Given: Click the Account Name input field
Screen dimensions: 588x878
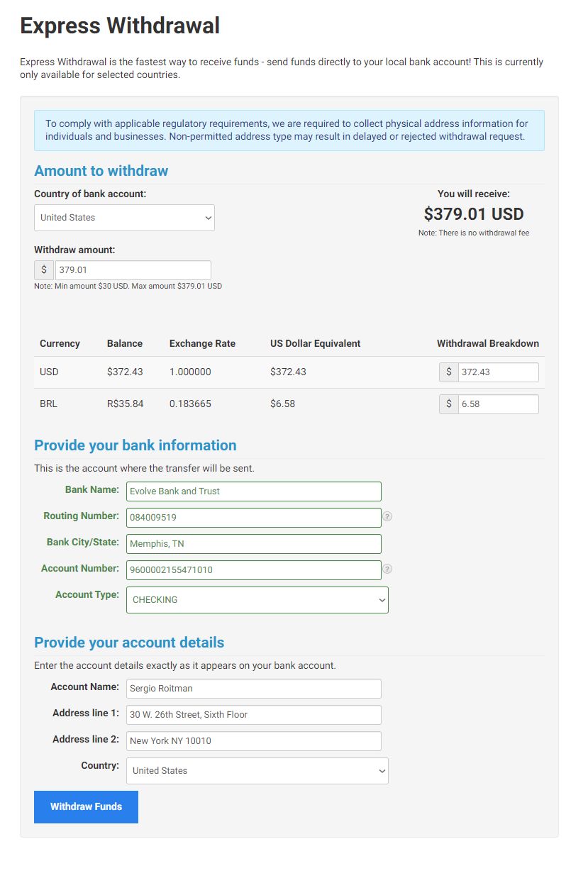Looking at the screenshot, I should coord(254,689).
